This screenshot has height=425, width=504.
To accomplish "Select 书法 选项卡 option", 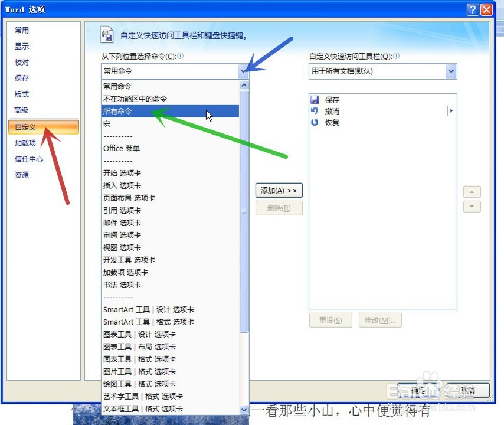I will click(x=170, y=285).
